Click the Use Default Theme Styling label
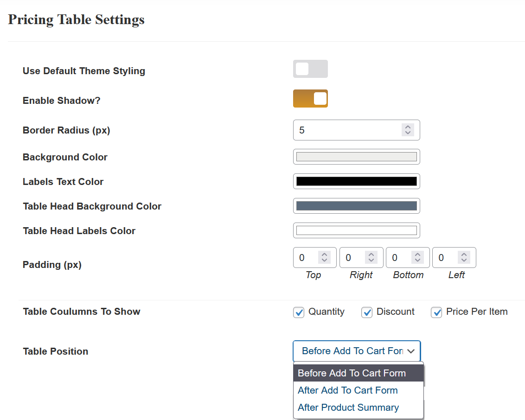This screenshot has height=420, width=525. (x=84, y=71)
